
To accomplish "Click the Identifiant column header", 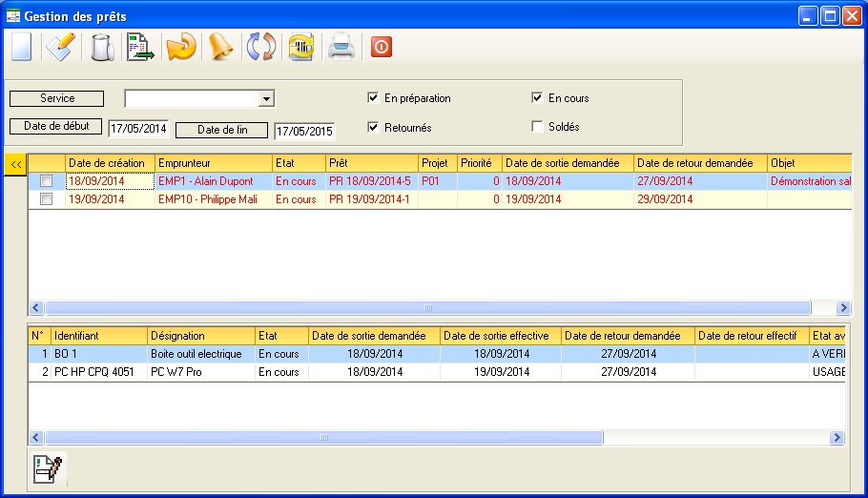I will pos(99,336).
